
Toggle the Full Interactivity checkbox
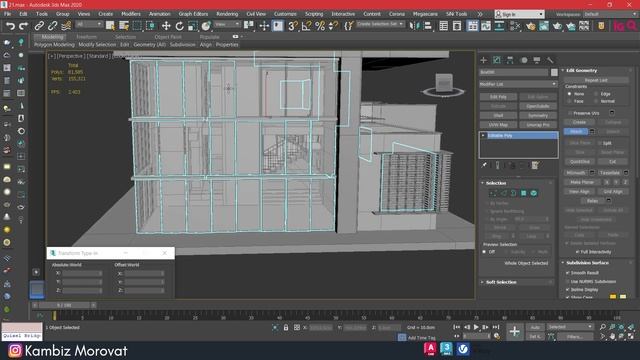577,252
